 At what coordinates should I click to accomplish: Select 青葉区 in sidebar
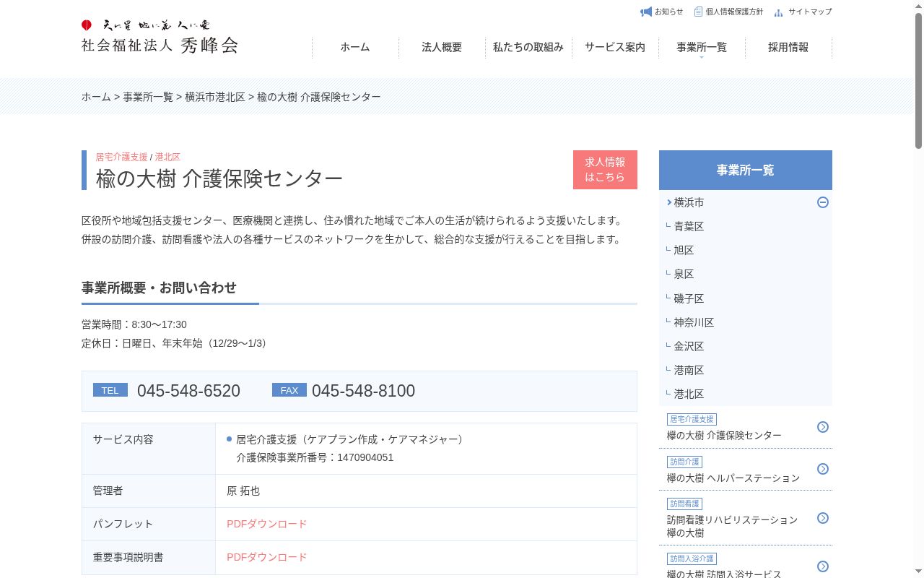689,226
